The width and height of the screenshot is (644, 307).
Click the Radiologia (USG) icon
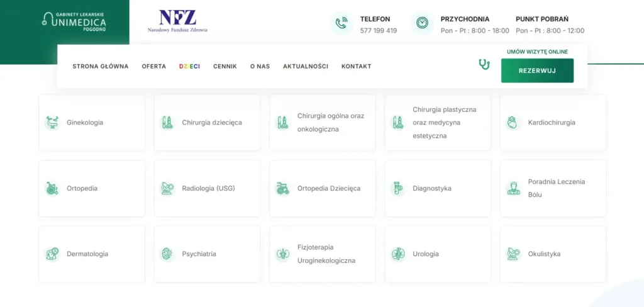[167, 188]
